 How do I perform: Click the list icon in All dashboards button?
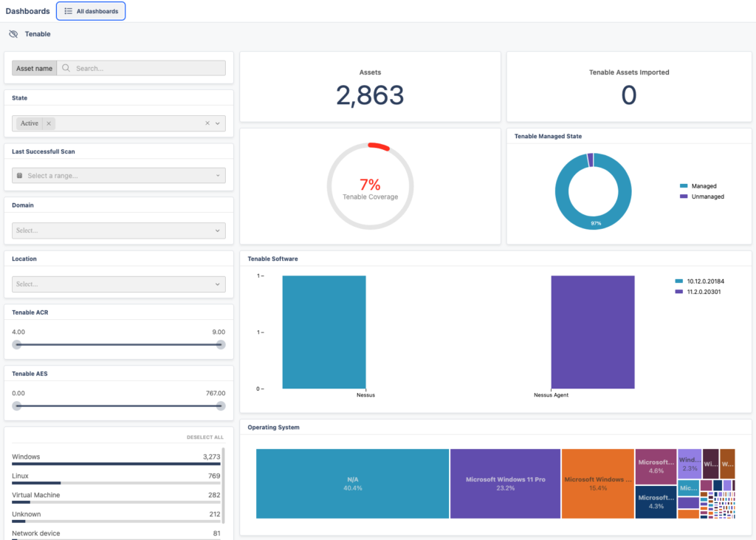69,11
